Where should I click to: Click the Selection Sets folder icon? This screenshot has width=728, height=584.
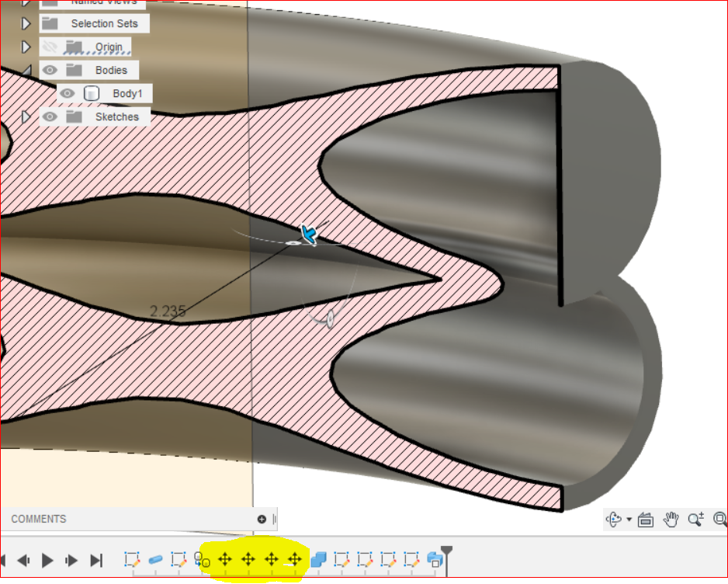pyautogui.click(x=50, y=23)
